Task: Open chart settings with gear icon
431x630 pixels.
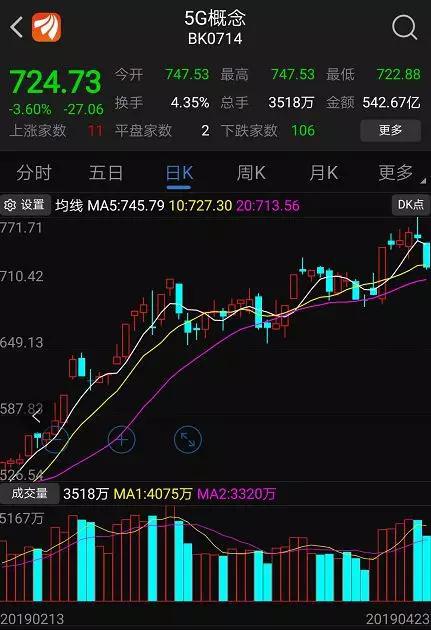Action: coord(25,205)
